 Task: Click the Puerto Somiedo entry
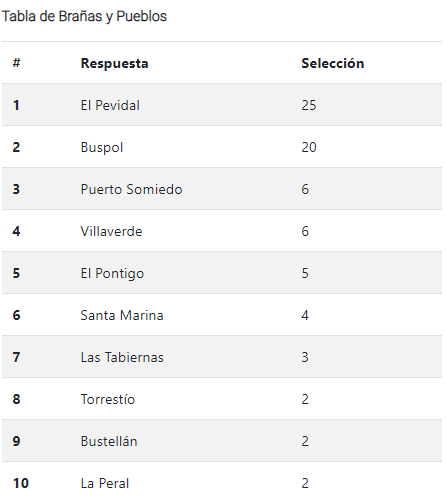131,189
